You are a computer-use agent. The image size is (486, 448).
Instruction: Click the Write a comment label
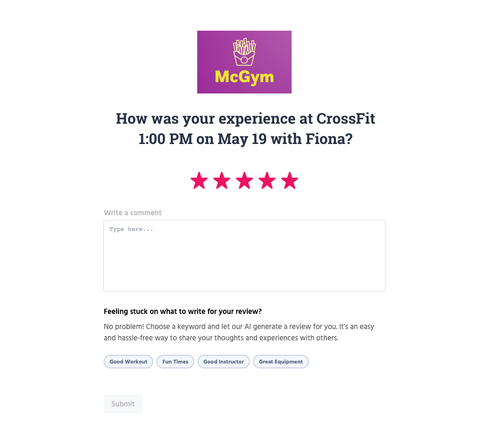[133, 212]
